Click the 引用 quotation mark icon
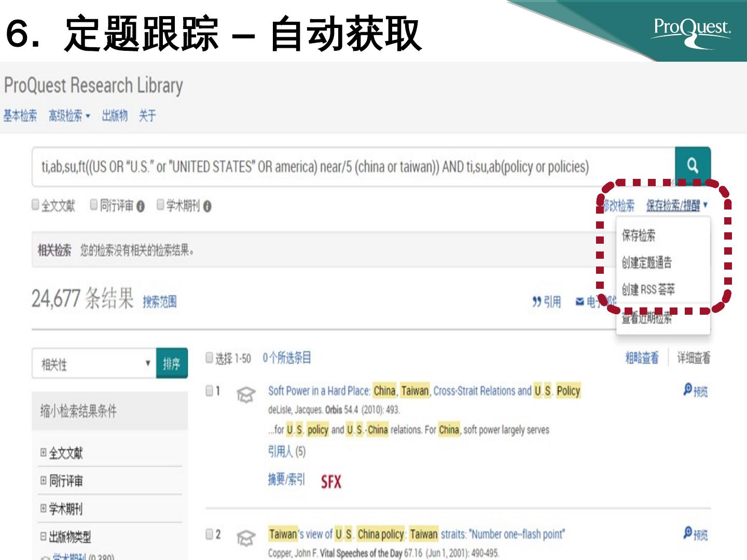Image resolution: width=747 pixels, height=560 pixels. pyautogui.click(x=537, y=302)
